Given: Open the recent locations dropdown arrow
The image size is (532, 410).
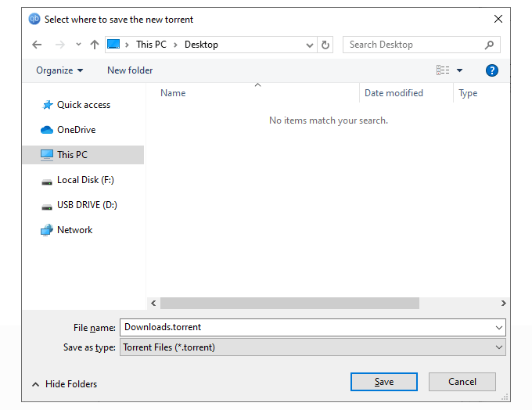Looking at the screenshot, I should 78,44.
